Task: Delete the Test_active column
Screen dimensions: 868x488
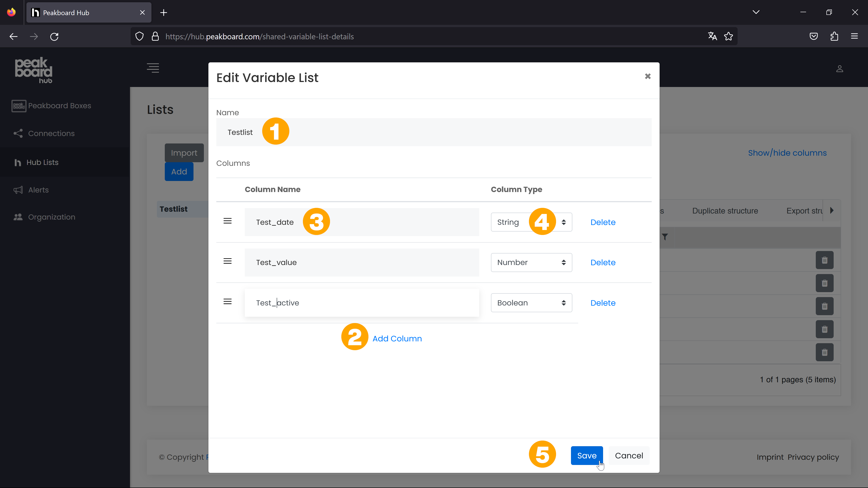Action: [603, 303]
